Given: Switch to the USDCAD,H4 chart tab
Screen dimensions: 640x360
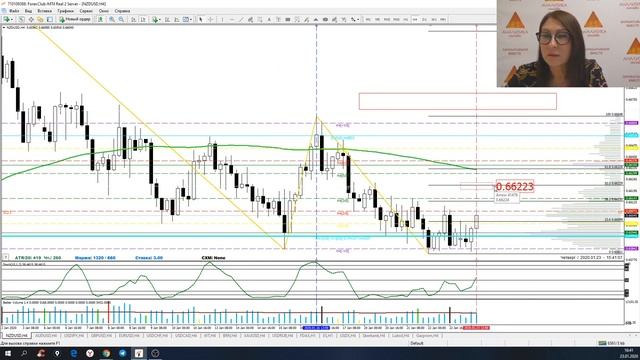Looking at the screenshot, I should (186, 336).
